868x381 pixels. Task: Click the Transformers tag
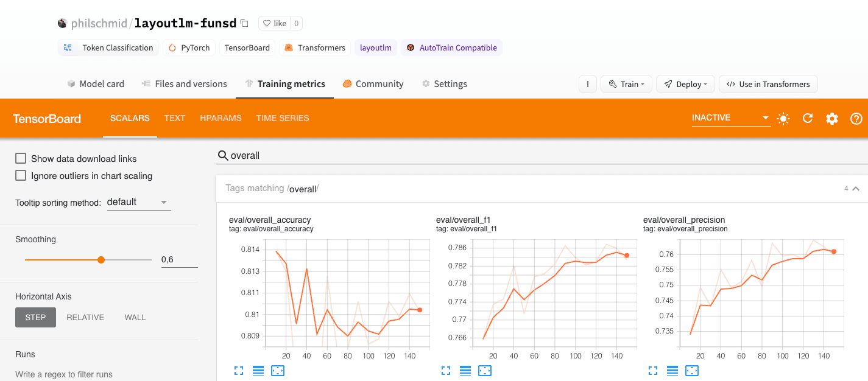[315, 47]
